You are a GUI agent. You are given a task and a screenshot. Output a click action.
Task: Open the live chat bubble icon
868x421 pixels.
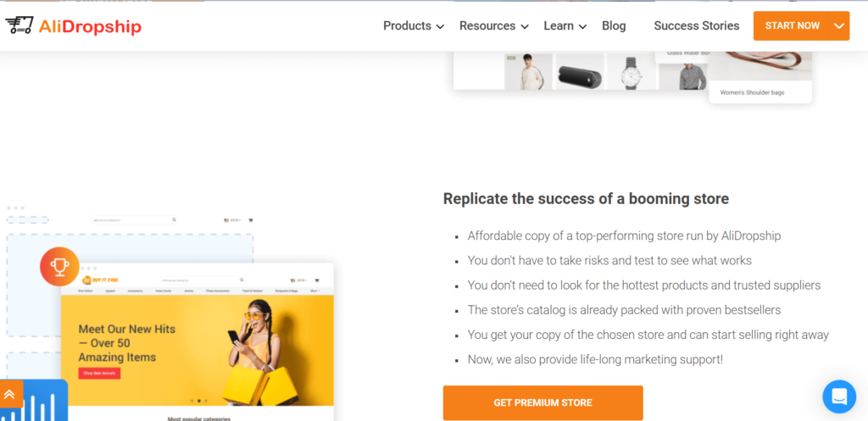(x=839, y=396)
